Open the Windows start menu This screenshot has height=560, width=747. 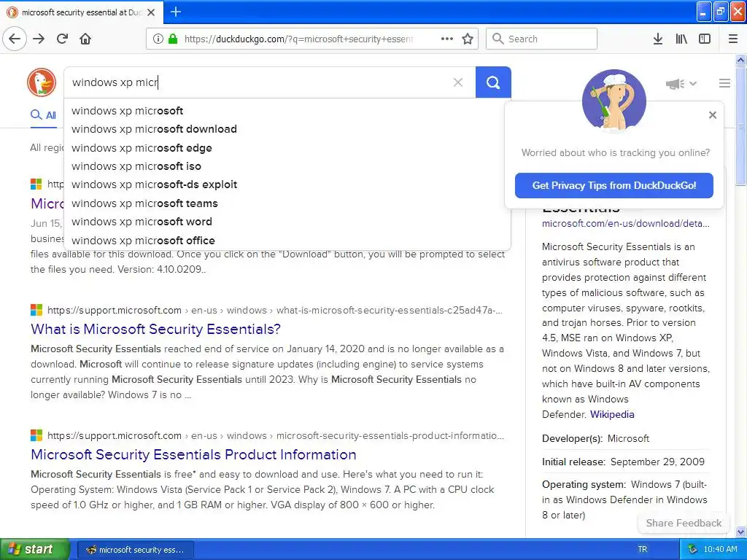(34, 549)
